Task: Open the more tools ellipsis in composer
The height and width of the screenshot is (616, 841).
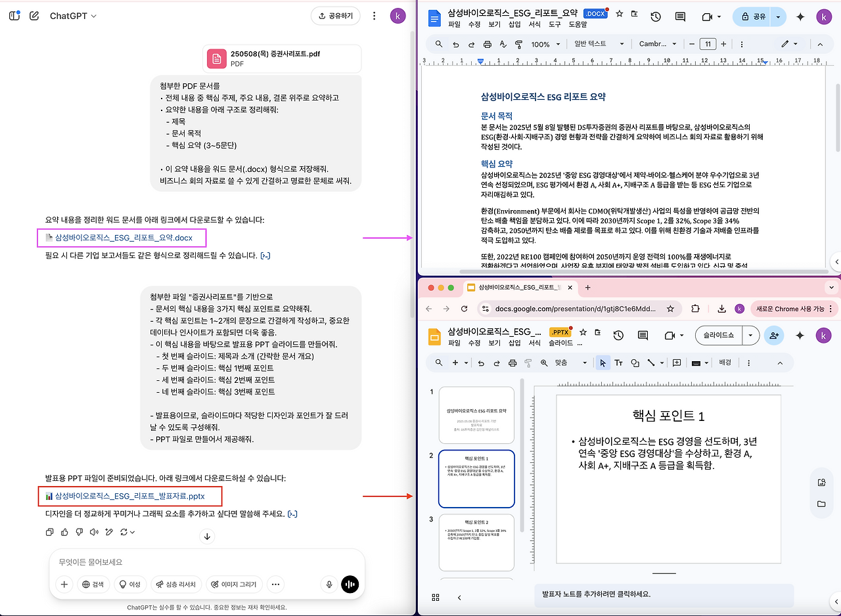Action: (x=275, y=584)
